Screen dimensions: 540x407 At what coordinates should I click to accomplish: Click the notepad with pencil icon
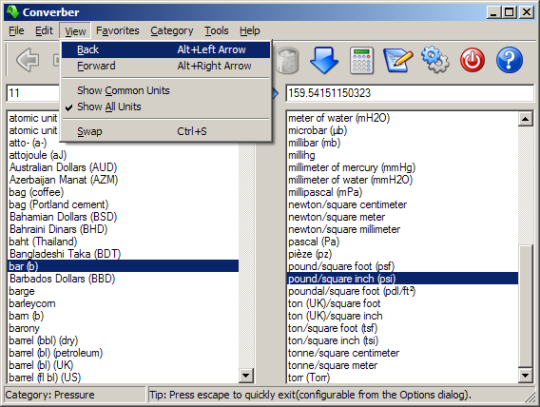[398, 61]
